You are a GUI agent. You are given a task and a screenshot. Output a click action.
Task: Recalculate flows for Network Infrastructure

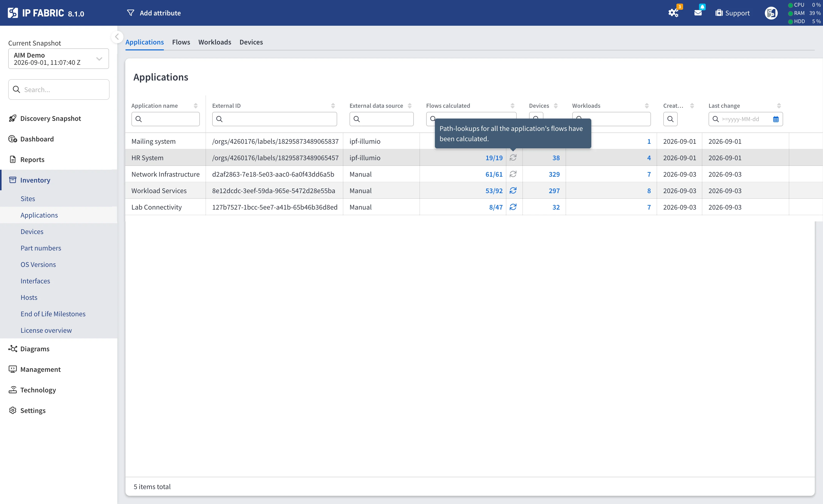513,174
